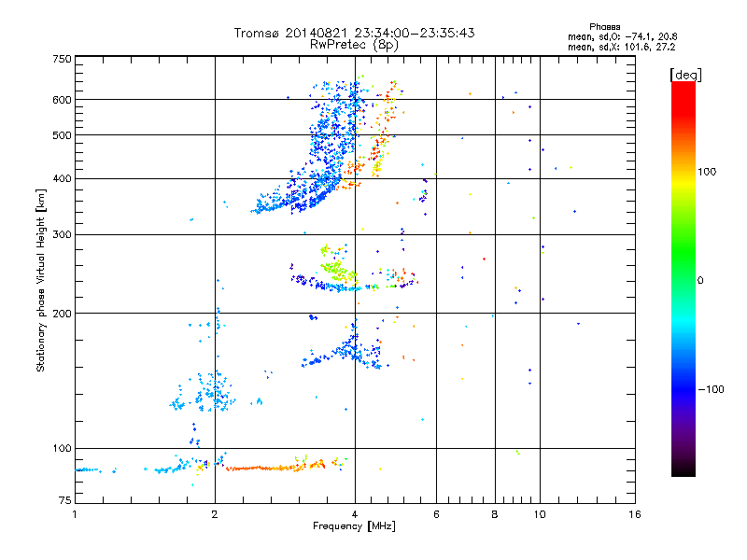
Task: Click the x-axis tick label "8"
Action: [x=495, y=514]
